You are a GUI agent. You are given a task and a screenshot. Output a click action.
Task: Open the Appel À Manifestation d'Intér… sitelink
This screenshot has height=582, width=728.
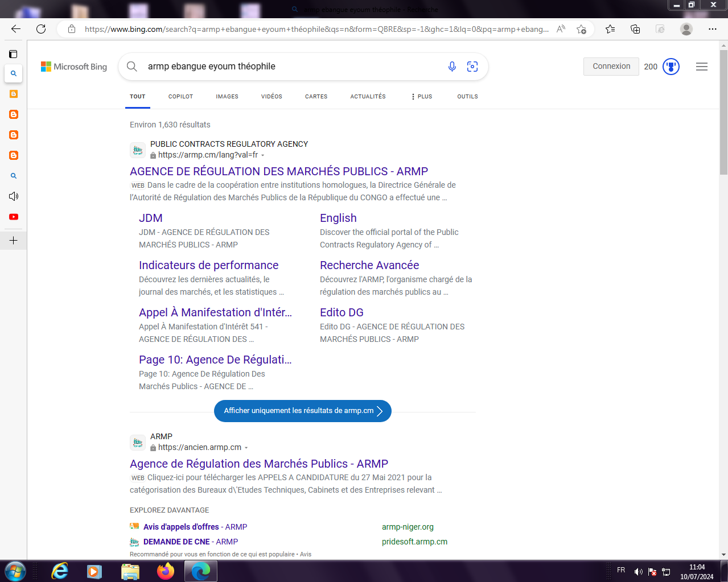click(215, 312)
